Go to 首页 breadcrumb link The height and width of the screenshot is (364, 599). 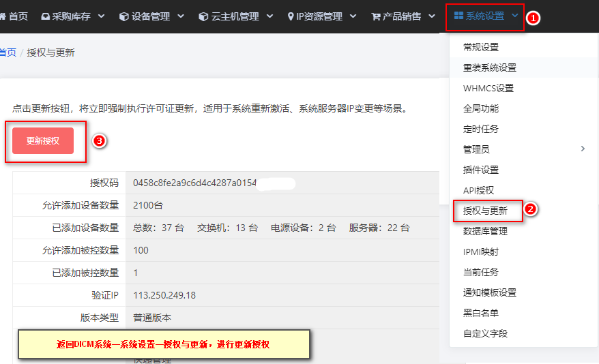[x=8, y=52]
